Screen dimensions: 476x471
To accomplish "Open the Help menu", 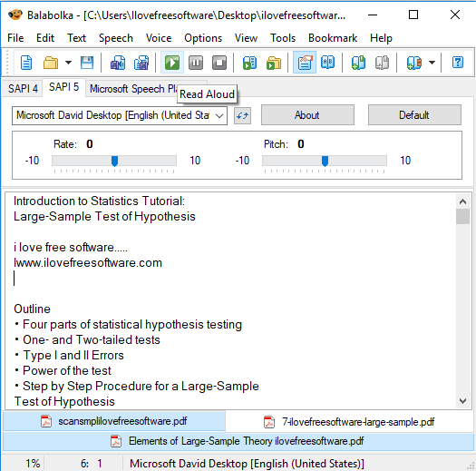I will [x=381, y=38].
